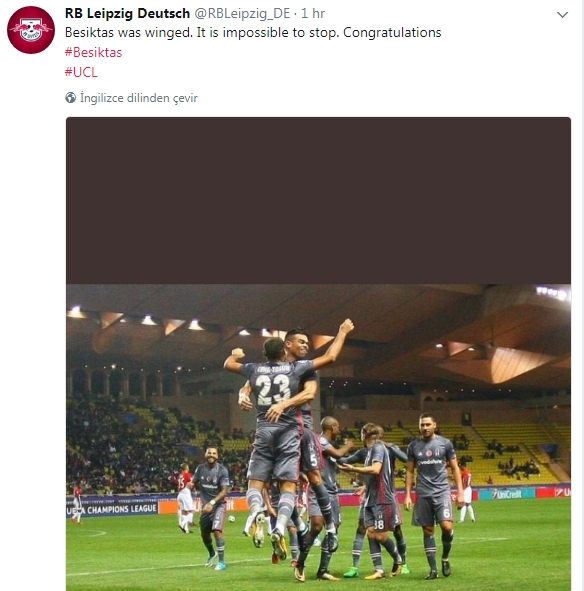Click the İngilizce dilinden çevir translate link
This screenshot has width=584, height=591.
[139, 98]
